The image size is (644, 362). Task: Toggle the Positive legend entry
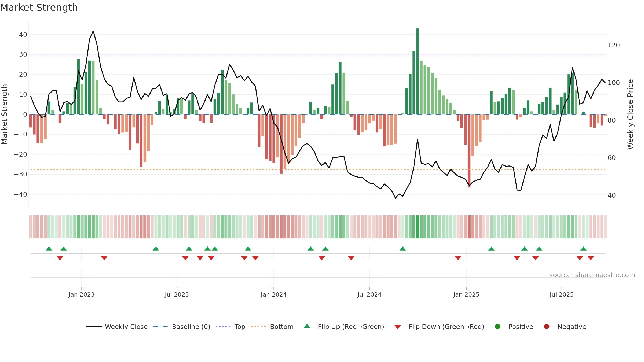pyautogui.click(x=514, y=327)
